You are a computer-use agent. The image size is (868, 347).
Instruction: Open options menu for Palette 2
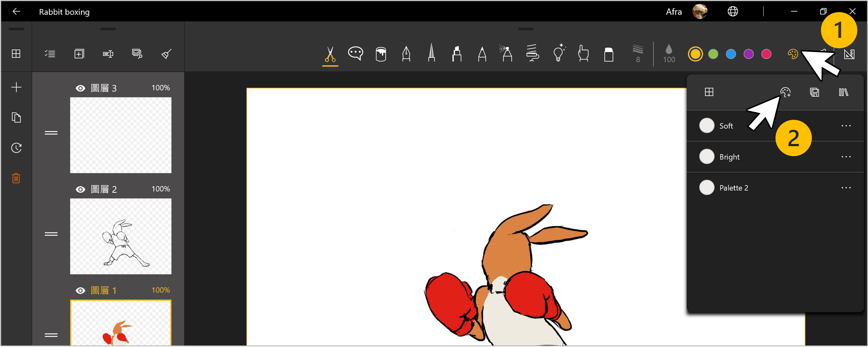[x=847, y=187]
